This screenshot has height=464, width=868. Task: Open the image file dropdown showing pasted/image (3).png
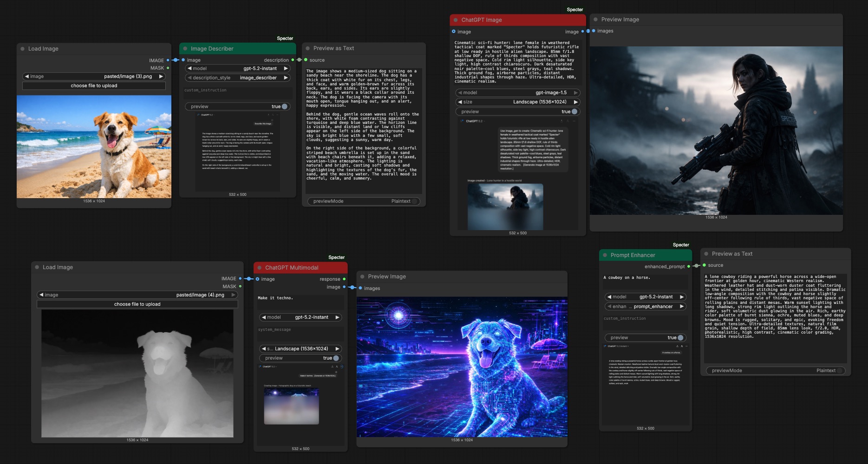(94, 77)
